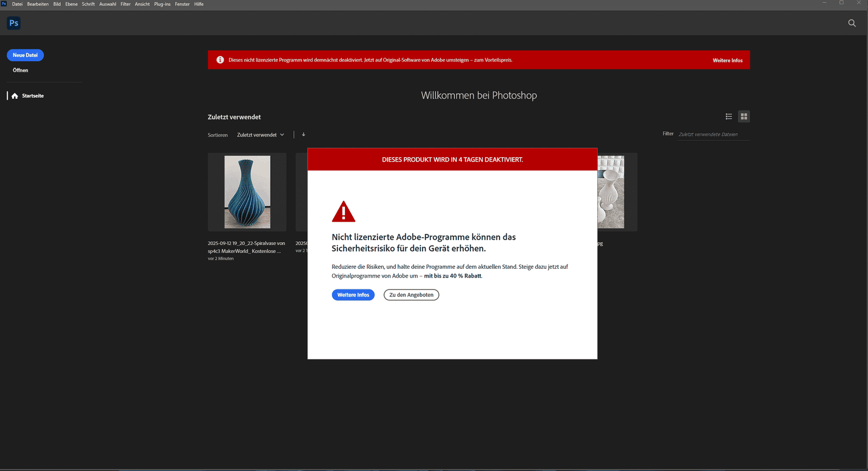Viewport: 868px width, 471px height.
Task: Open the blue spiral vase thumbnail
Action: point(247,192)
